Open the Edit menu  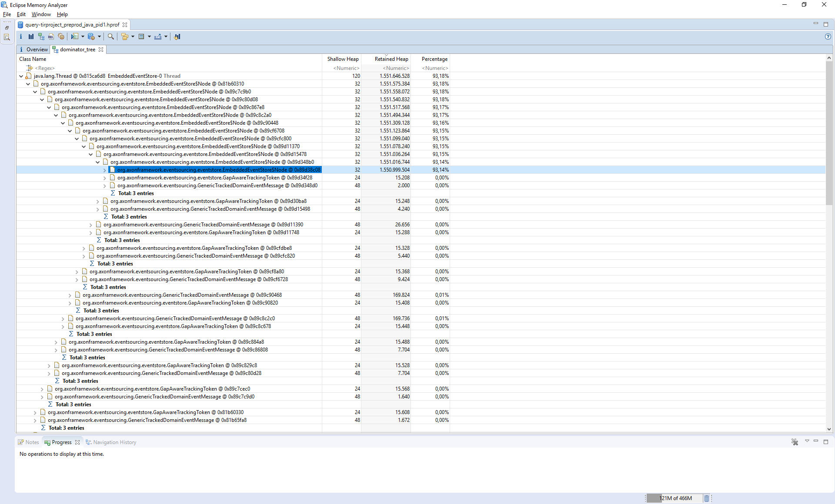coord(21,14)
